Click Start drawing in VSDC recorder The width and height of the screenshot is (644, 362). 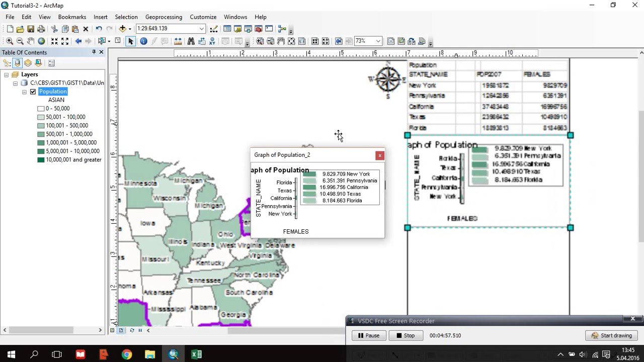612,335
